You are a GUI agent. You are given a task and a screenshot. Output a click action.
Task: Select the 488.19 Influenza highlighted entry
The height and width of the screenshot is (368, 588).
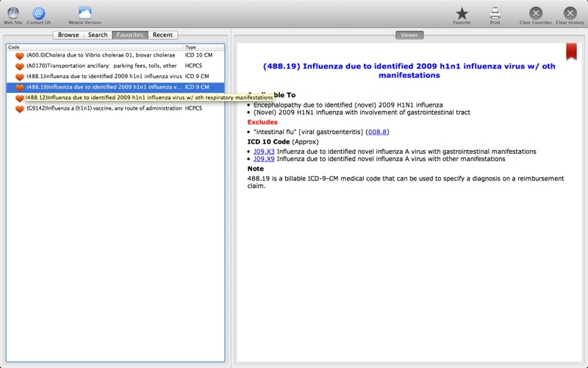pos(115,87)
